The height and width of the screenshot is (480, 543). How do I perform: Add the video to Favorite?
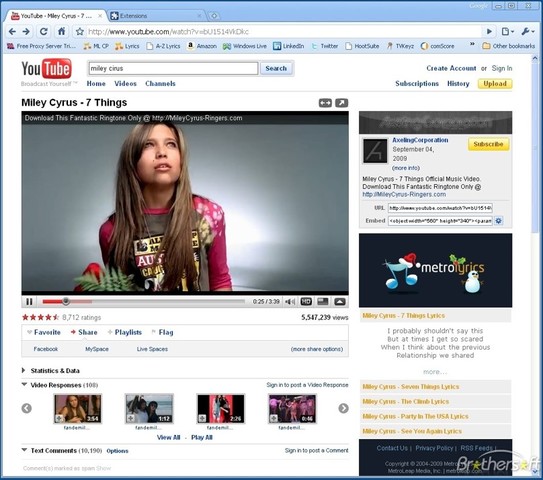click(x=44, y=332)
